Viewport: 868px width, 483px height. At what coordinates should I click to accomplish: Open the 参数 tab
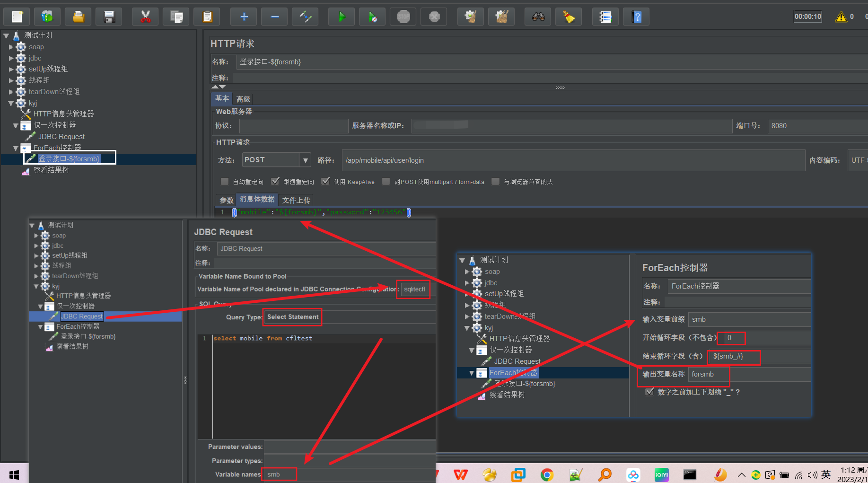click(227, 200)
